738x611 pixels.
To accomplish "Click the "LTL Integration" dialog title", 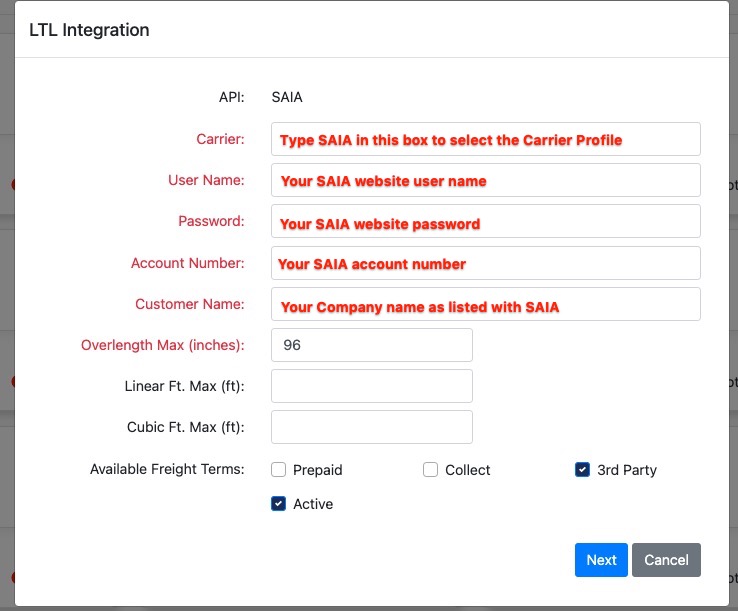I will [89, 30].
